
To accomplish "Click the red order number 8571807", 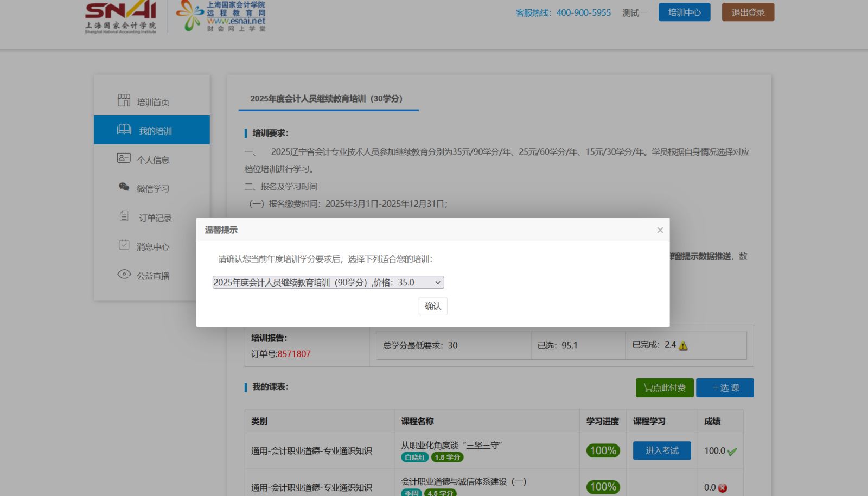I will (x=294, y=354).
